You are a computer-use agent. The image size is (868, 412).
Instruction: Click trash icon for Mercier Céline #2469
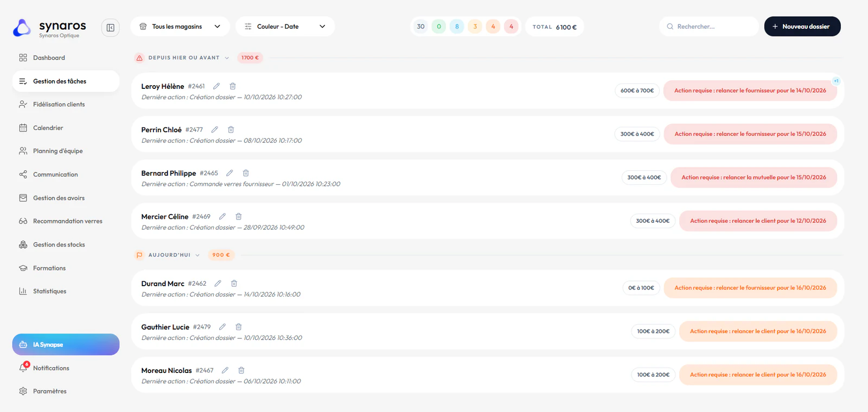click(239, 216)
